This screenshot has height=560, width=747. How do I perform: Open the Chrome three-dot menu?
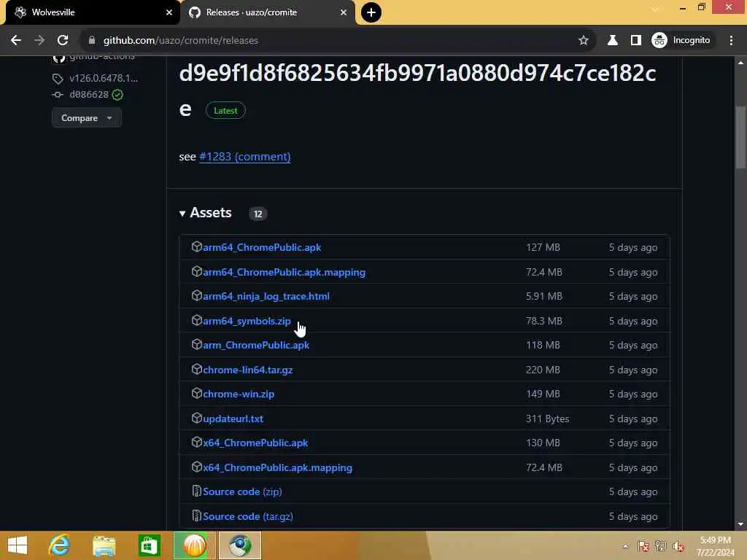pos(731,41)
